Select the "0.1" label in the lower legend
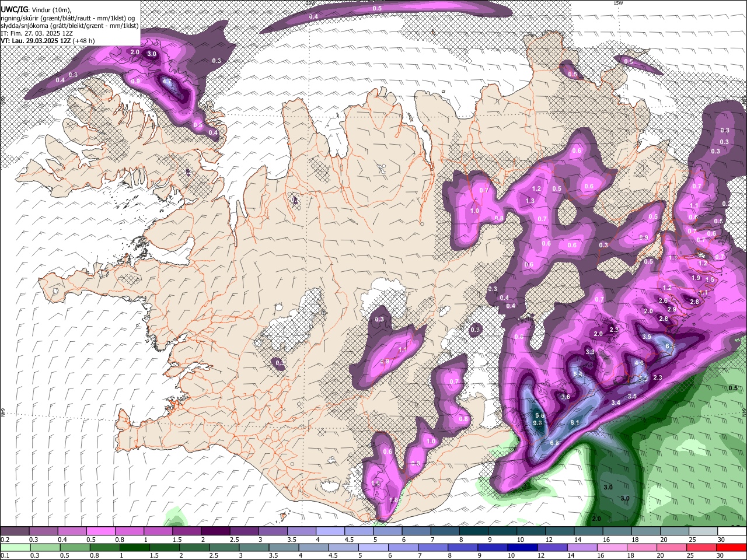Viewport: 747px width, 560px height. point(5,555)
